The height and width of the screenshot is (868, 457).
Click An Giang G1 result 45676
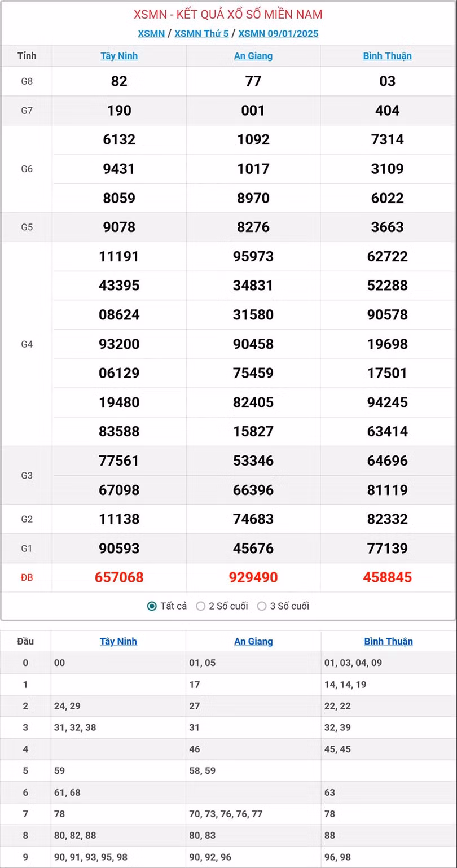253,548
